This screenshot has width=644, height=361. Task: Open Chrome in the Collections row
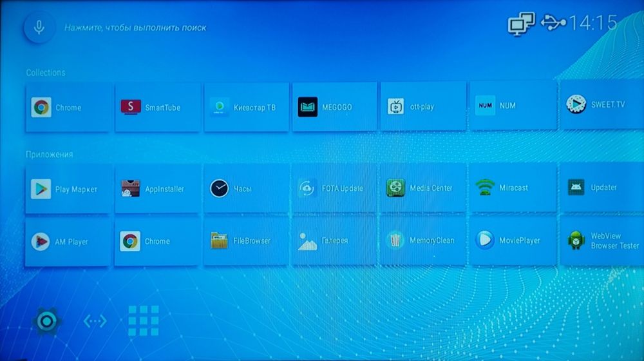point(68,107)
